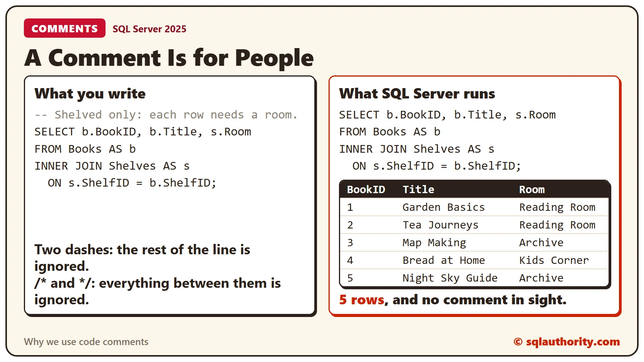Image resolution: width=644 pixels, height=362 pixels.
Task: Click 'FROM Books AS b' in the left panel
Action: coord(85,149)
